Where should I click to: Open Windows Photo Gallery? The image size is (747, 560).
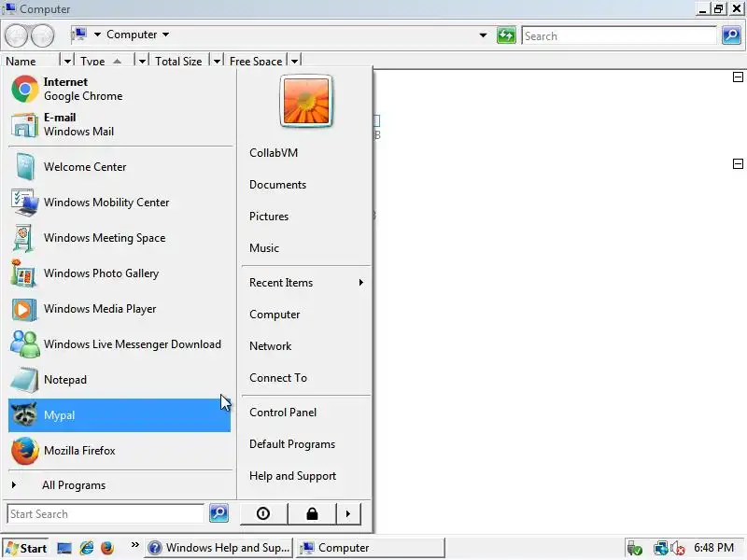[x=120, y=273]
